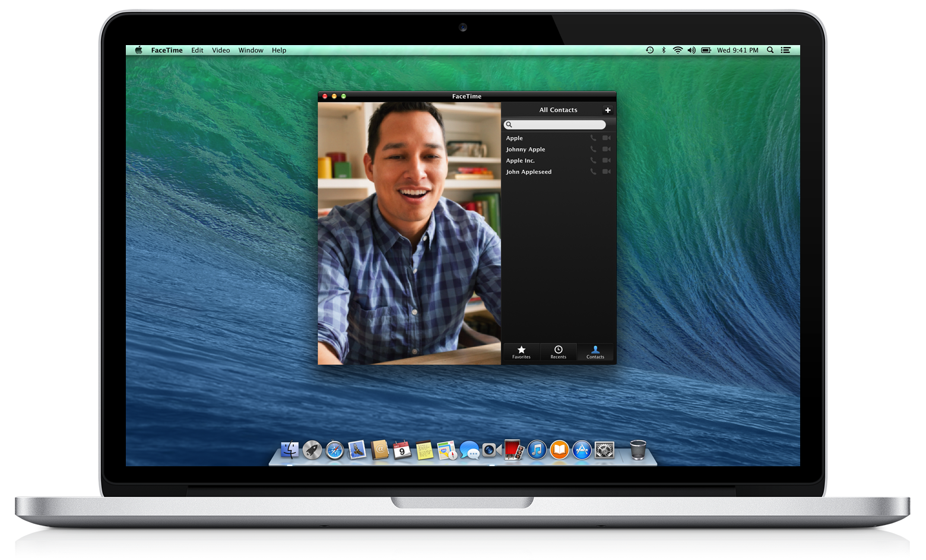Open the Edit menu
This screenshot has width=926, height=560.
(198, 50)
